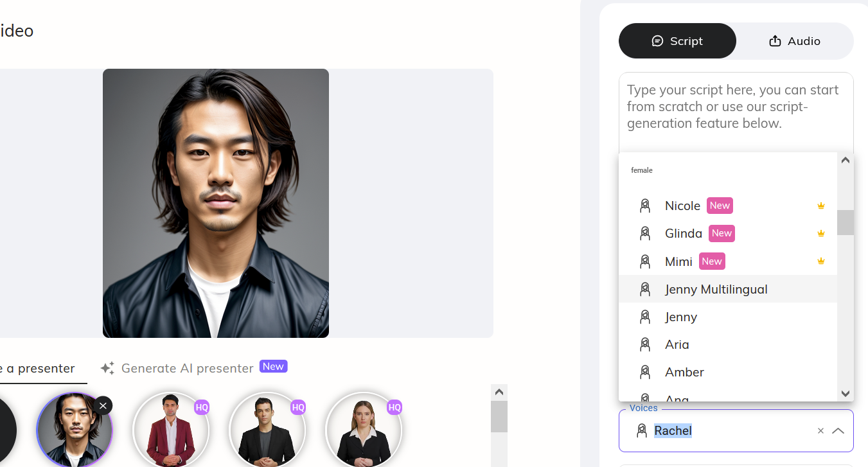868x467 pixels.
Task: Click the script text input area
Action: (736, 112)
